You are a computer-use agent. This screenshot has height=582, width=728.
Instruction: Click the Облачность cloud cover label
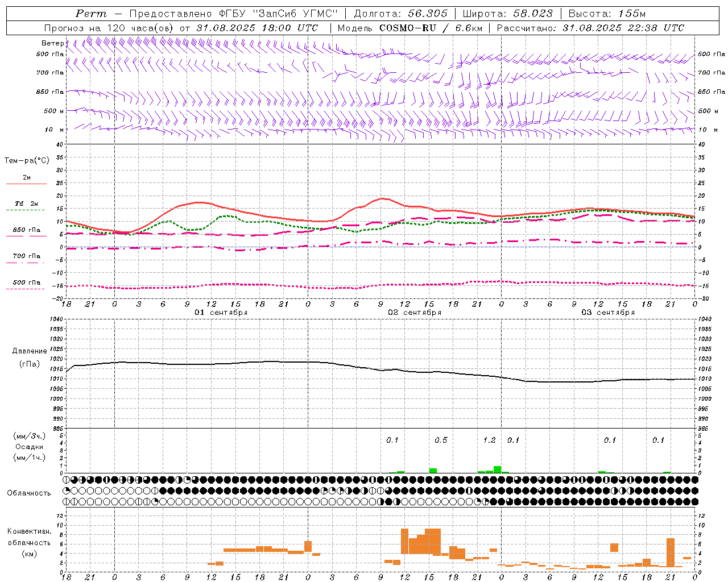pos(29,493)
